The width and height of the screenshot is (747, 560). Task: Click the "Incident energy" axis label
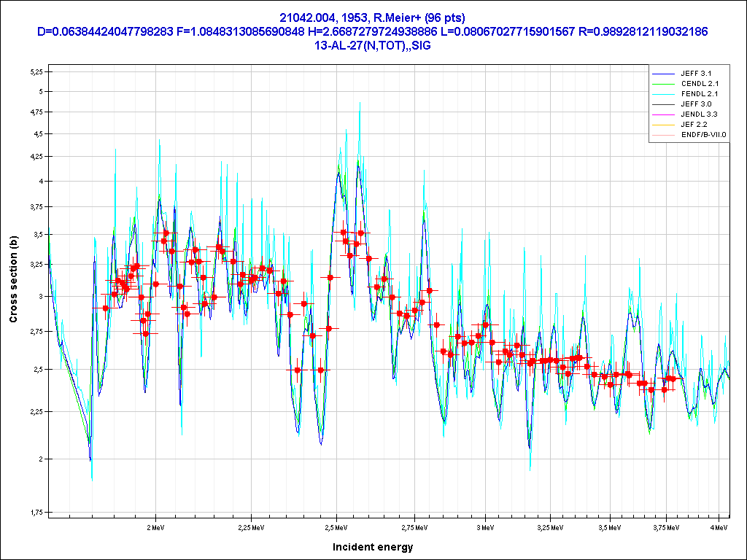point(373,547)
